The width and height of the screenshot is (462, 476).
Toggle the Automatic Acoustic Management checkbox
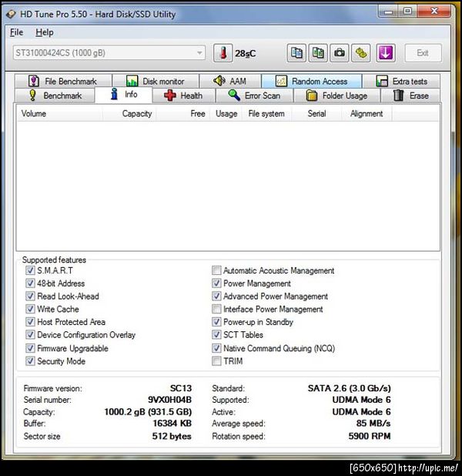[x=216, y=270]
